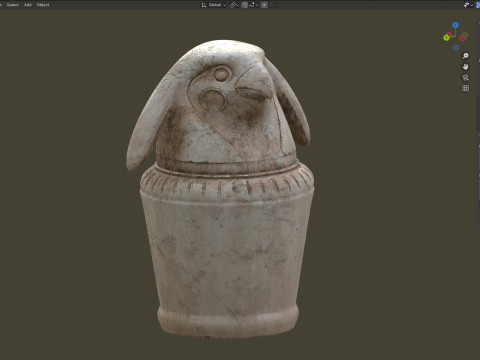This screenshot has width=480, height=360.
Task: Click the zoom magnifier viewport button
Action: [465, 56]
